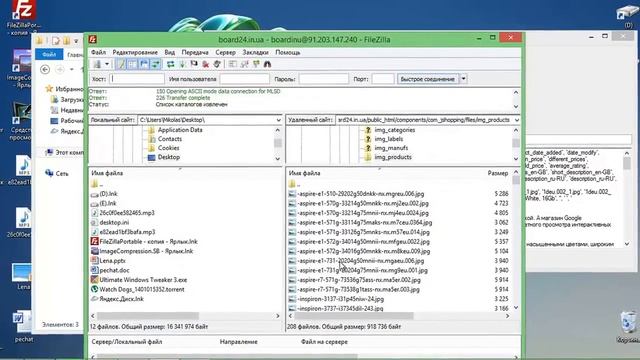Select the Яндекс.Диск.lnk shortcut icon
This screenshot has height=360, width=640.
95,299
